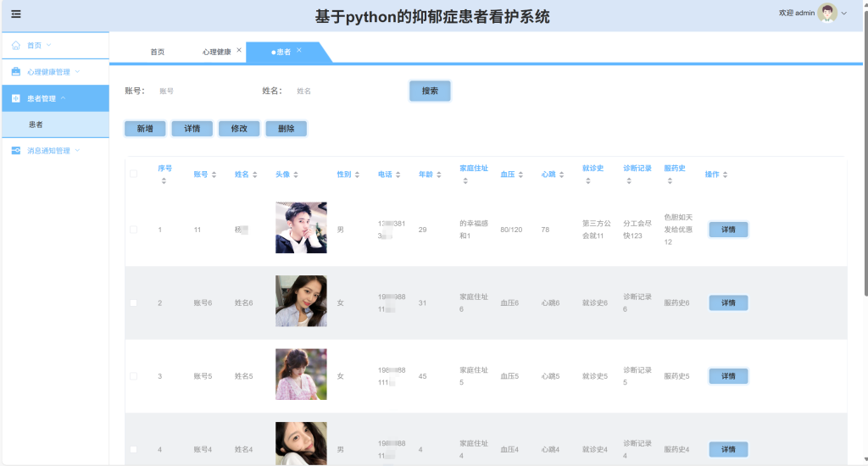
Task: Check the row with 账号 11
Action: (133, 229)
